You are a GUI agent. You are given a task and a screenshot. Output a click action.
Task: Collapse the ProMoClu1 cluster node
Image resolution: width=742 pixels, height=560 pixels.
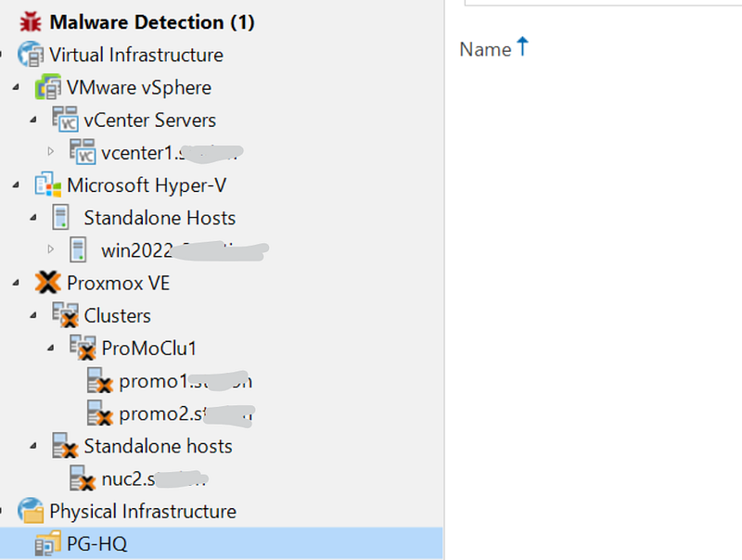[x=51, y=348]
